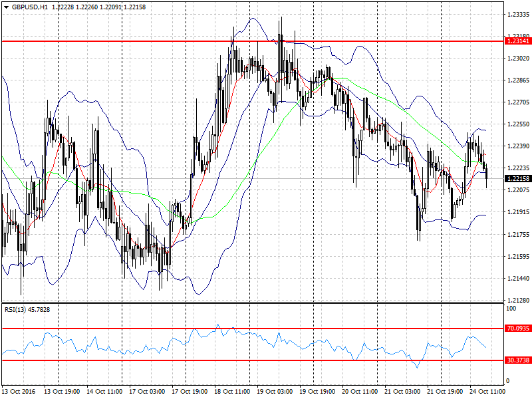Click the 1.21755 price scale value
This screenshot has width=532, height=399.
click(518, 235)
